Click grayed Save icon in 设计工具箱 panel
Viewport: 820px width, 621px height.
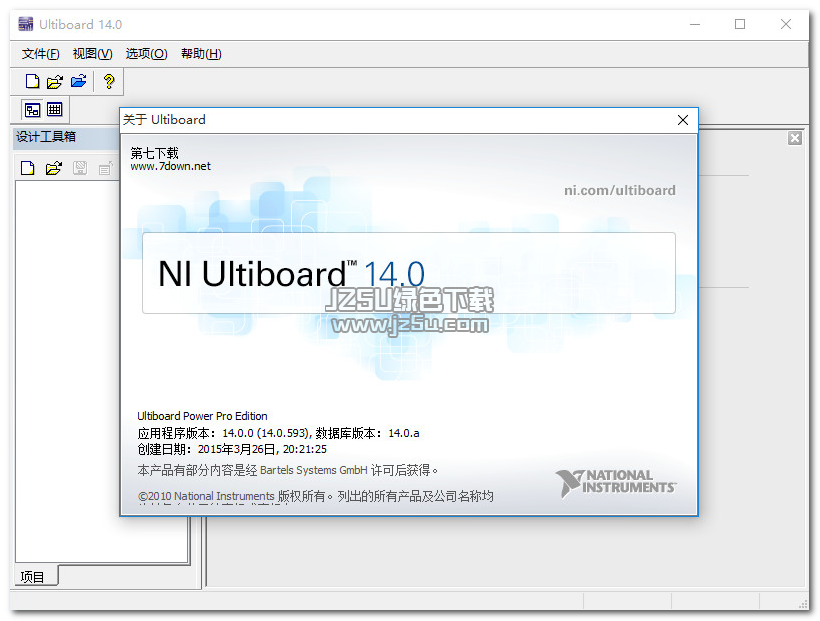[x=80, y=168]
